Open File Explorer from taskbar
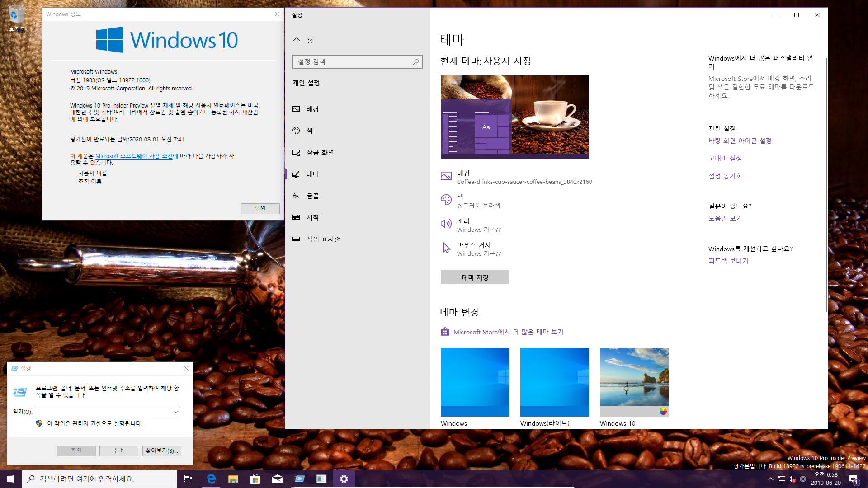 click(233, 479)
